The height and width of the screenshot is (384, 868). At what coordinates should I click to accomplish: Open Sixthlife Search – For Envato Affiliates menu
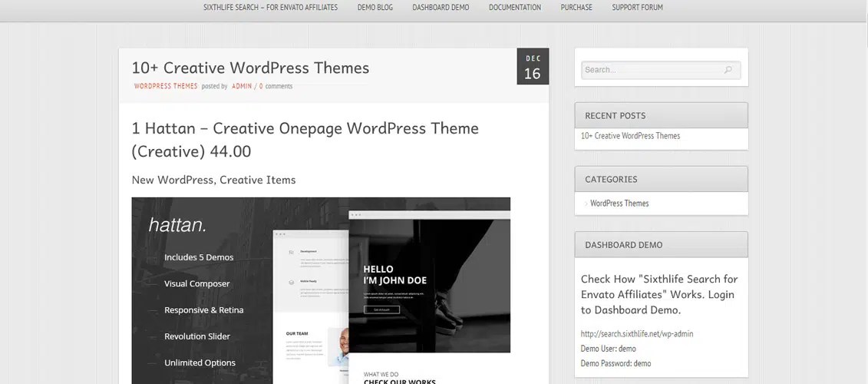(270, 7)
